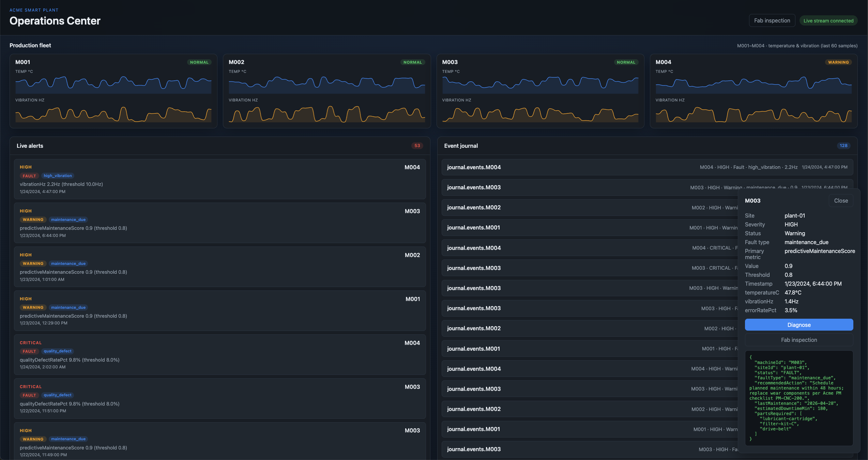Click the JSON diagnosis output block
868x460 pixels.
[x=799, y=398]
